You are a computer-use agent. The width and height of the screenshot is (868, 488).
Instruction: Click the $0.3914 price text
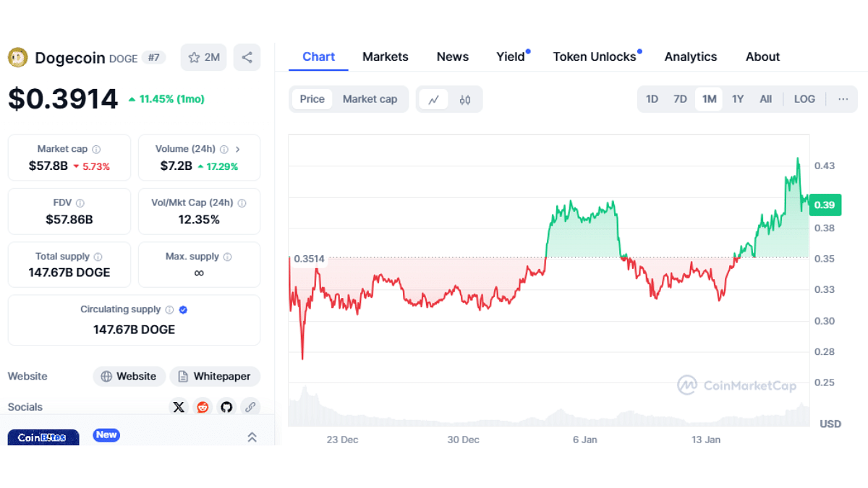tap(63, 99)
